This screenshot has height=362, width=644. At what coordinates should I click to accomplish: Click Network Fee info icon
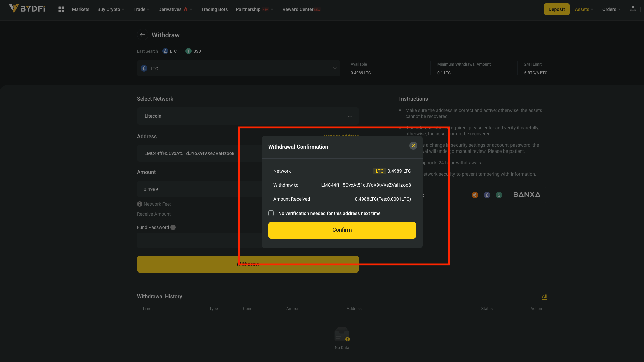(140, 204)
